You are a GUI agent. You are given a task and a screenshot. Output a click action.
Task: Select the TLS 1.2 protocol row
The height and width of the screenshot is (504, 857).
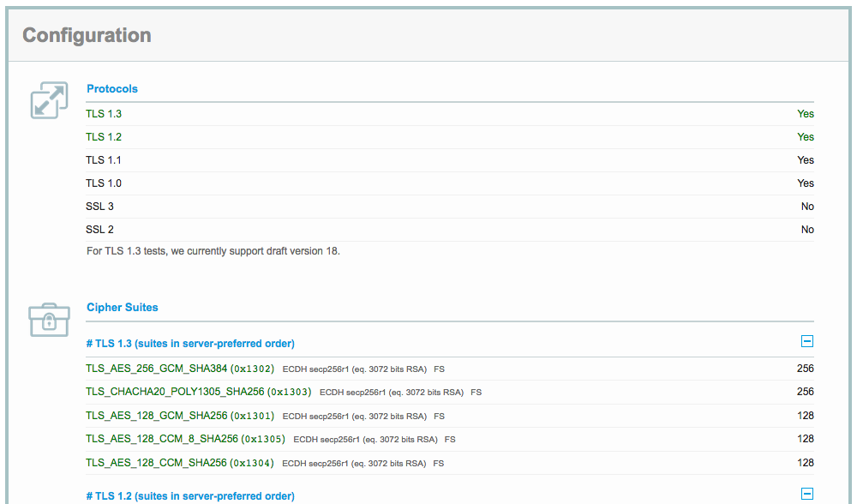(450, 137)
